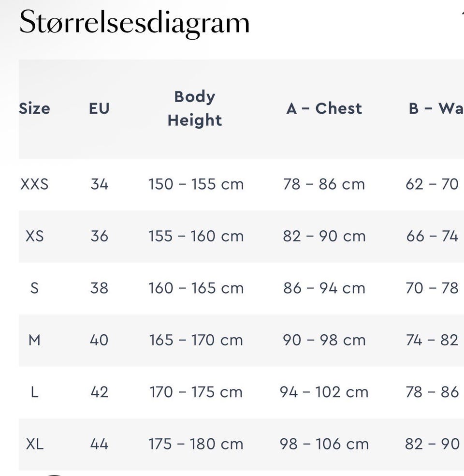Viewport: 464px width, 476px height.
Task: Select the M size row label
Action: tap(34, 340)
